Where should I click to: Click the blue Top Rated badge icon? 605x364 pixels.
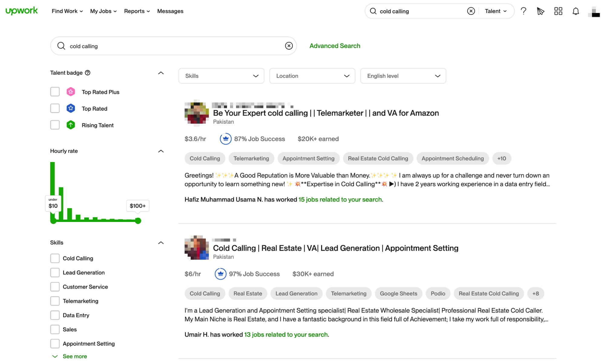coord(71,108)
